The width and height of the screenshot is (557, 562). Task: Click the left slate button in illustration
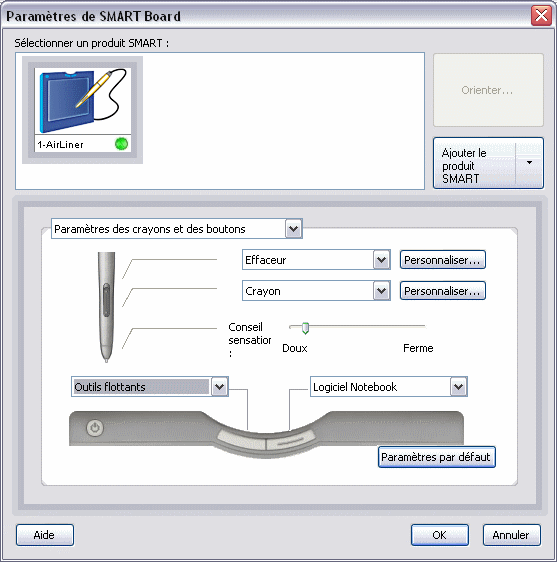pos(241,440)
